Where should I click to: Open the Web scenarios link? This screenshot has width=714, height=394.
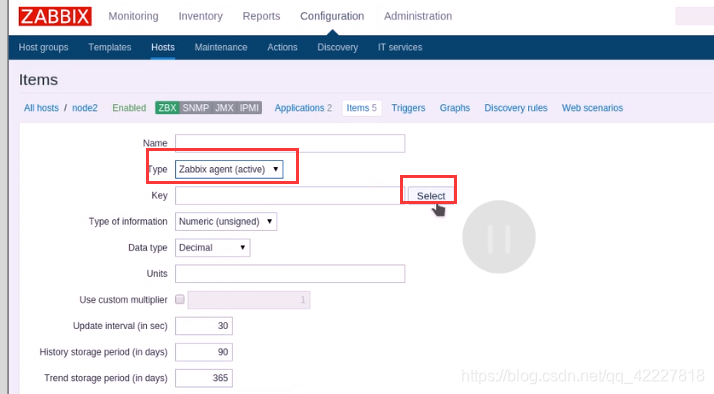click(x=592, y=108)
